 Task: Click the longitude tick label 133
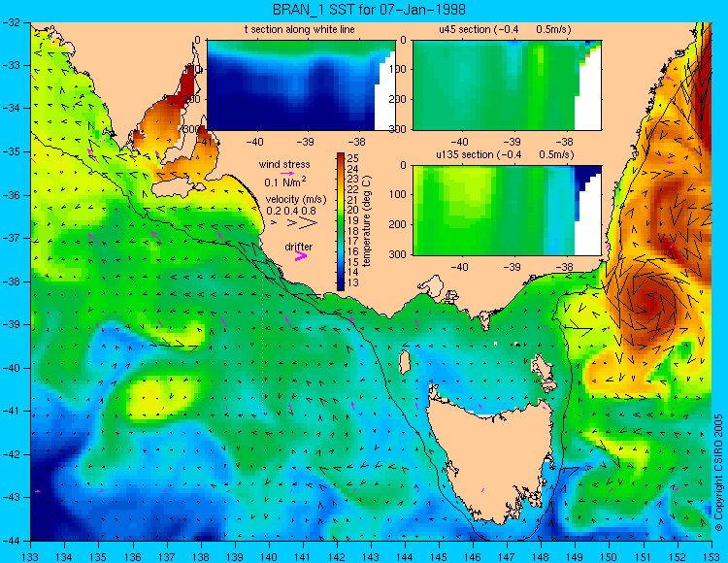30,556
